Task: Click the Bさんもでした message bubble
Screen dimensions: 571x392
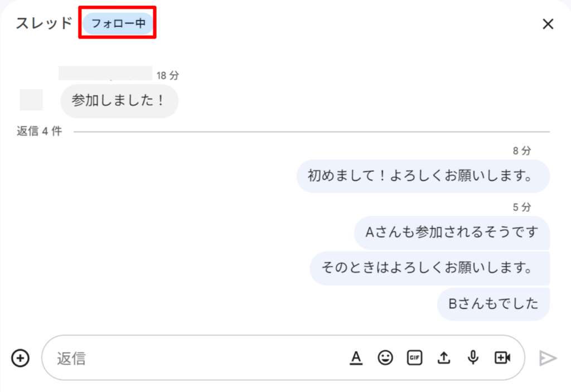Action: tap(493, 304)
